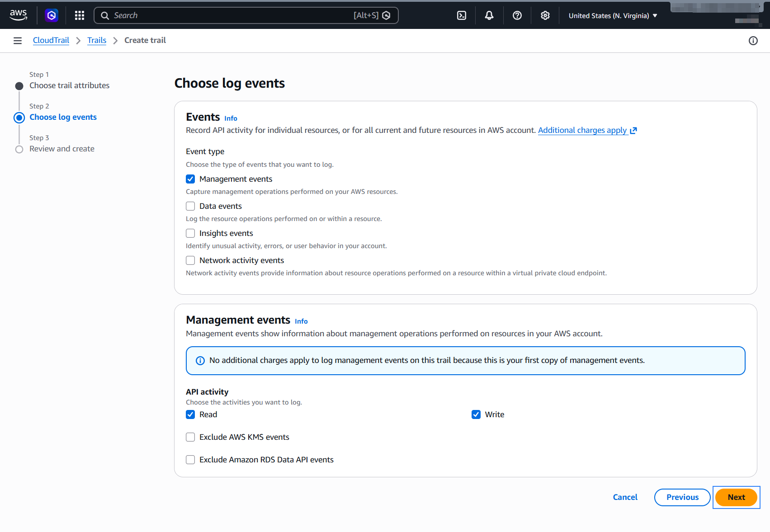The image size is (770, 532).
Task: Go to the CloudTrail breadcrumb
Action: pos(51,40)
